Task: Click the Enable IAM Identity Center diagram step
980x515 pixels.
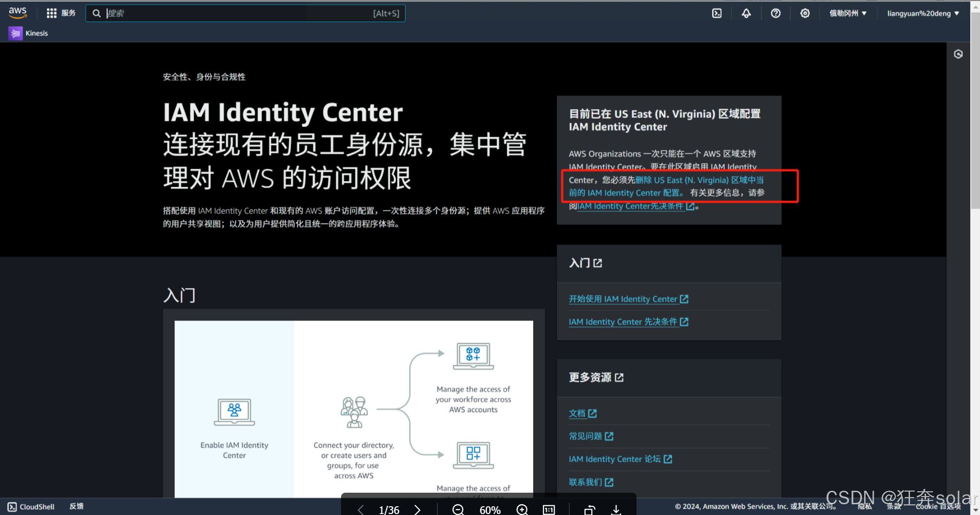Action: pos(234,429)
